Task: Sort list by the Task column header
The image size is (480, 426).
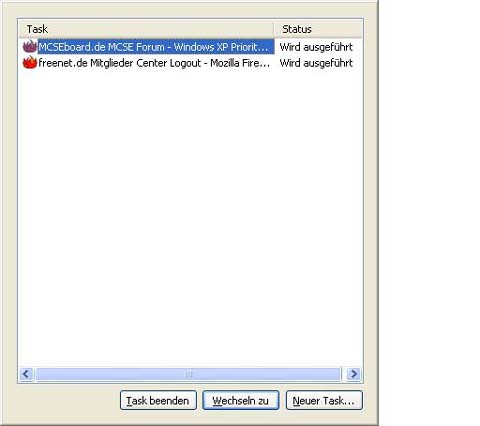Action: pyautogui.click(x=147, y=29)
